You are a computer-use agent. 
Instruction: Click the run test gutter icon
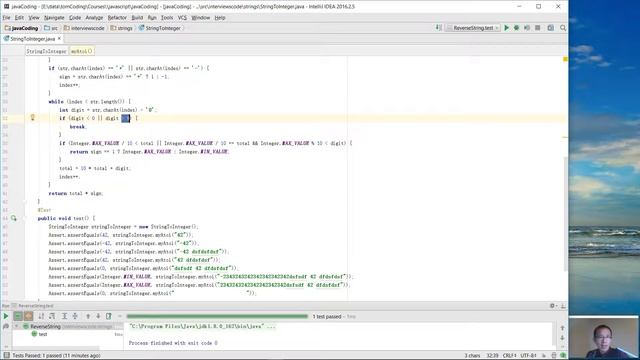click(x=13, y=218)
